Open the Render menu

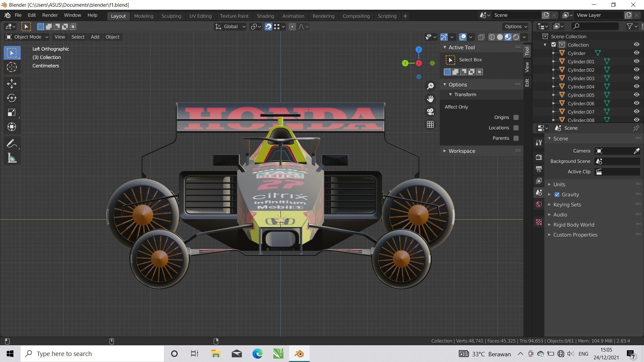(50, 15)
